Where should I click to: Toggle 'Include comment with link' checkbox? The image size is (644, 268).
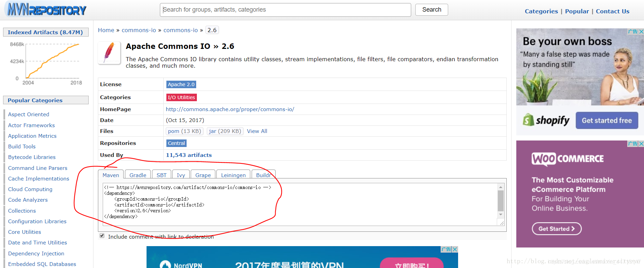[102, 236]
